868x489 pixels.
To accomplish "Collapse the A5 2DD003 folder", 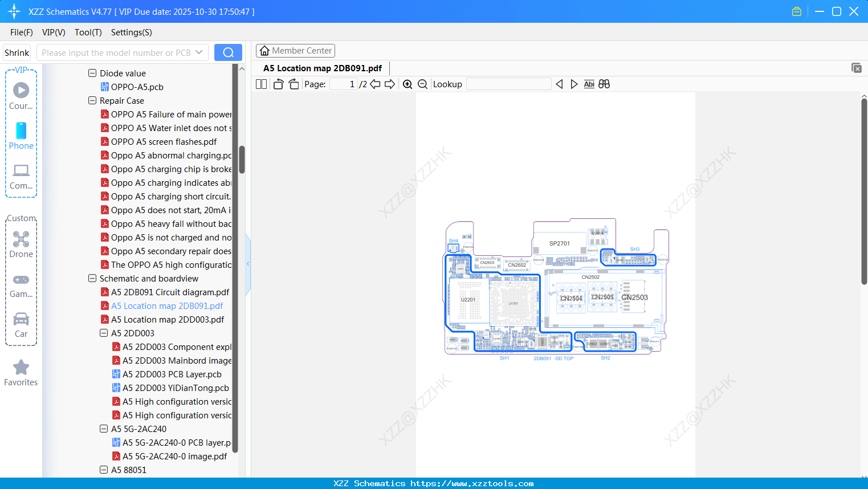I will (x=104, y=333).
